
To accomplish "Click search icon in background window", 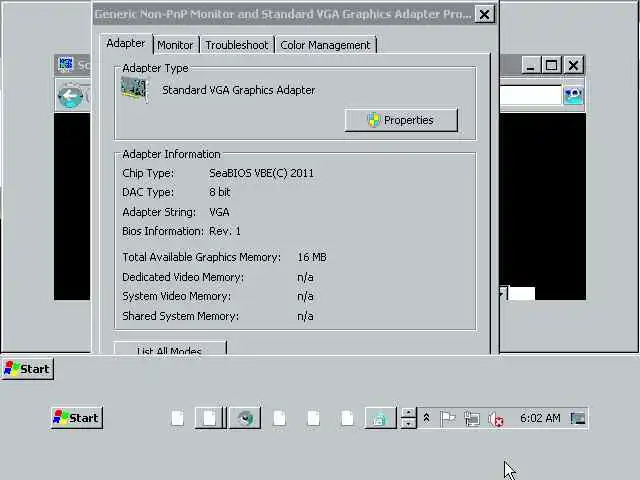I will [x=573, y=96].
